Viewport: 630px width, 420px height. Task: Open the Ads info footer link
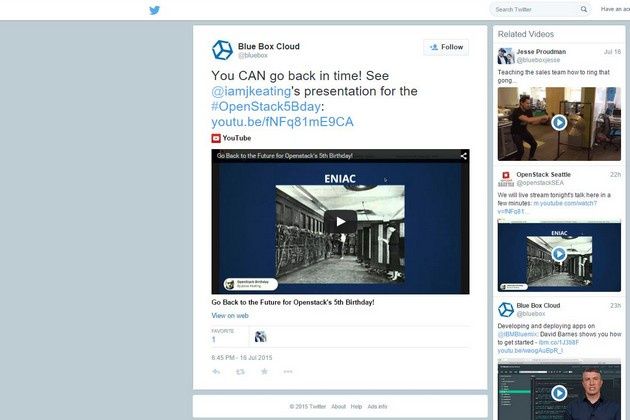point(377,407)
